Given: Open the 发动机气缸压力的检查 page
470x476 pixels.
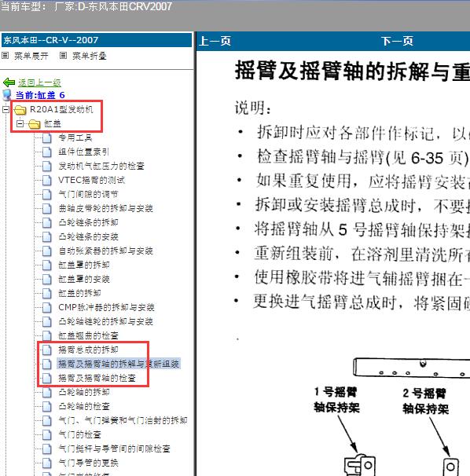Looking at the screenshot, I should (x=101, y=166).
